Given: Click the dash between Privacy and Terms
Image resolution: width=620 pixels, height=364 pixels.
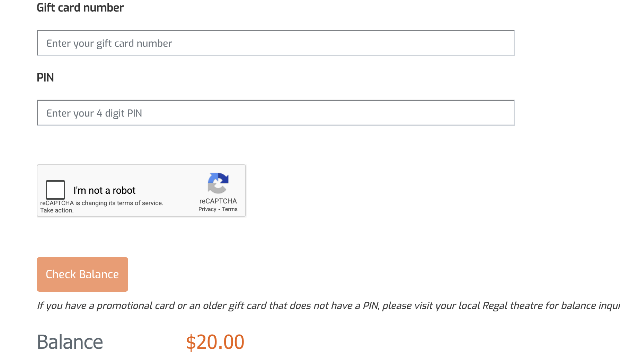Looking at the screenshot, I should pyautogui.click(x=219, y=209).
